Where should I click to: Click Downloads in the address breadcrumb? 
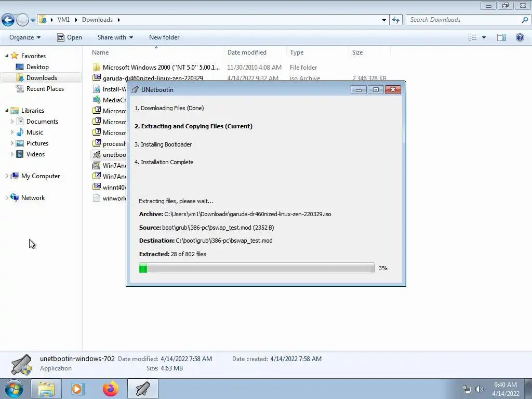pos(97,20)
